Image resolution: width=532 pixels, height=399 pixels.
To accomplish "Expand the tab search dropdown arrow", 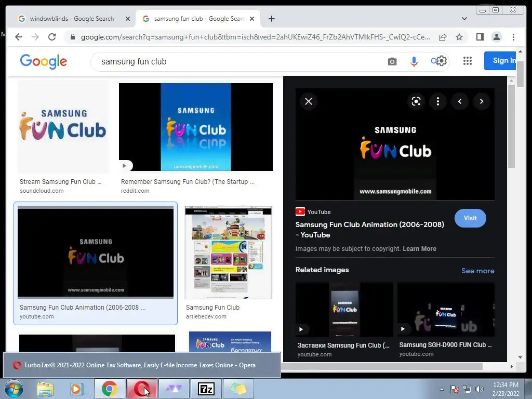I will pyautogui.click(x=464, y=19).
